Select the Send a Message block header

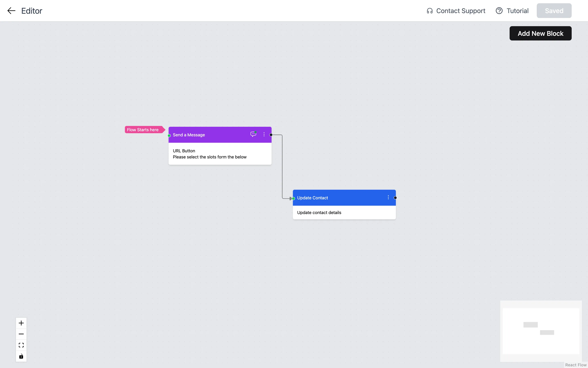(x=220, y=135)
